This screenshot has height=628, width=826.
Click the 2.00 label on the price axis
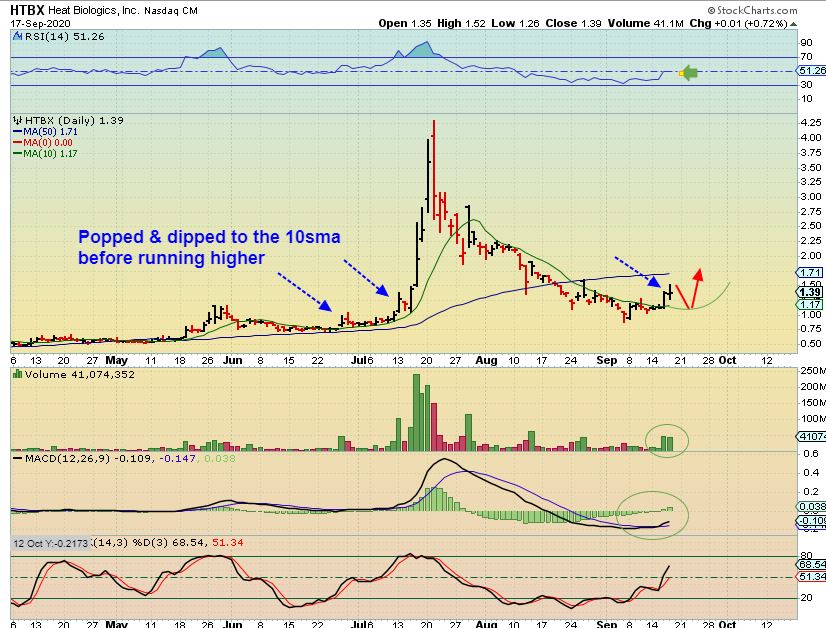click(811, 256)
